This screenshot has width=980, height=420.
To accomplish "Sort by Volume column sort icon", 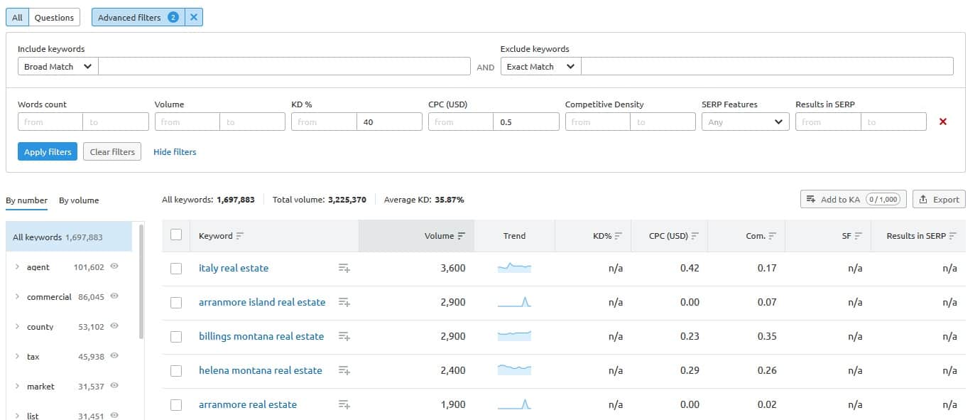I will click(462, 236).
